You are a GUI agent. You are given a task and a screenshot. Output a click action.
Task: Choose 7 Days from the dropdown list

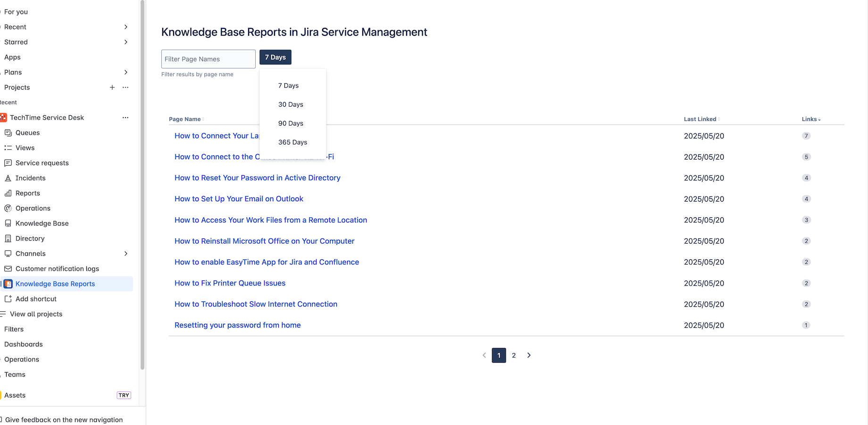click(292, 85)
